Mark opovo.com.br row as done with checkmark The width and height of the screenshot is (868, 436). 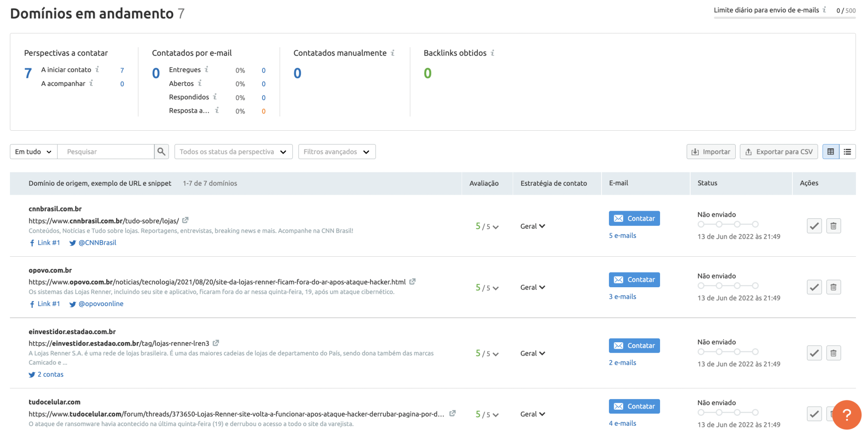pos(814,287)
